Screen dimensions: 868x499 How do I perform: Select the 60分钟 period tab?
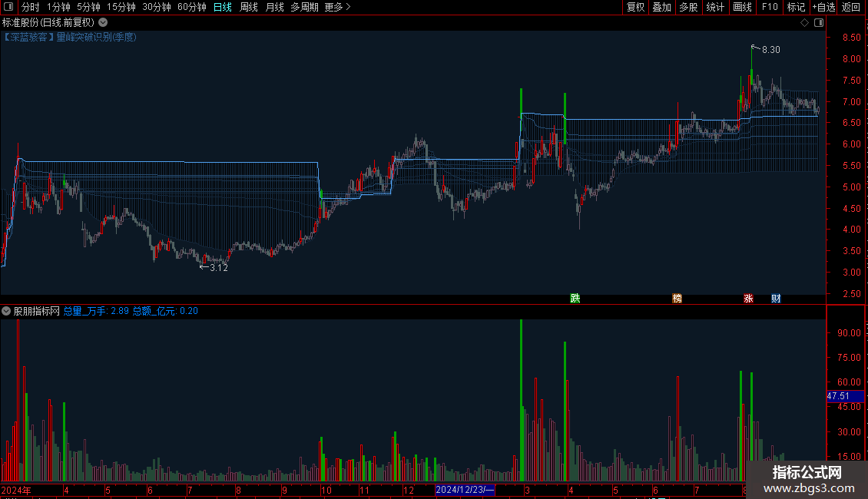point(191,7)
